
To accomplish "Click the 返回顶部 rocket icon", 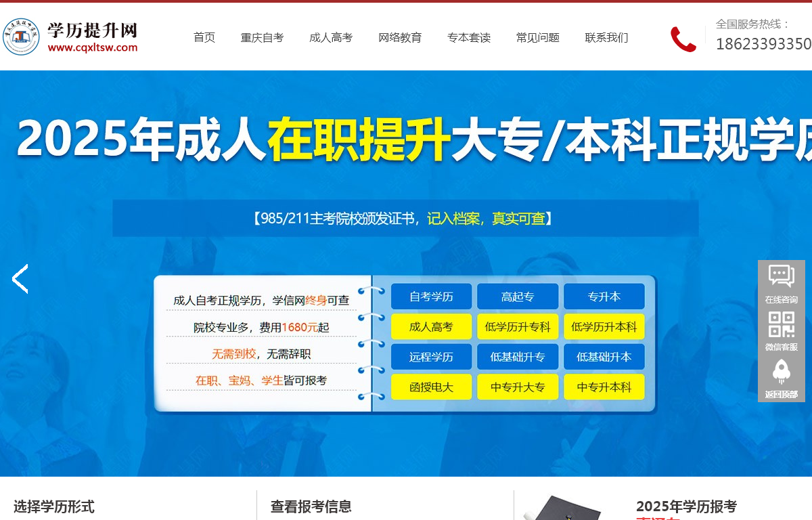I will click(782, 371).
